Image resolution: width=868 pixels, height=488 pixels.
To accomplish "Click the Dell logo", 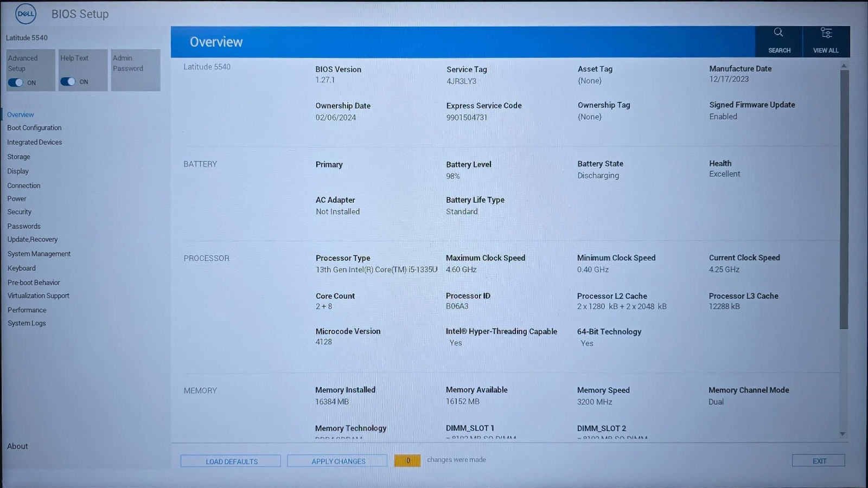I will point(25,14).
